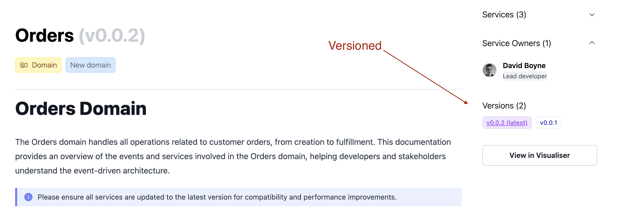This screenshot has height=218, width=644.
Task: Click the New domain badge
Action: pyautogui.click(x=90, y=65)
